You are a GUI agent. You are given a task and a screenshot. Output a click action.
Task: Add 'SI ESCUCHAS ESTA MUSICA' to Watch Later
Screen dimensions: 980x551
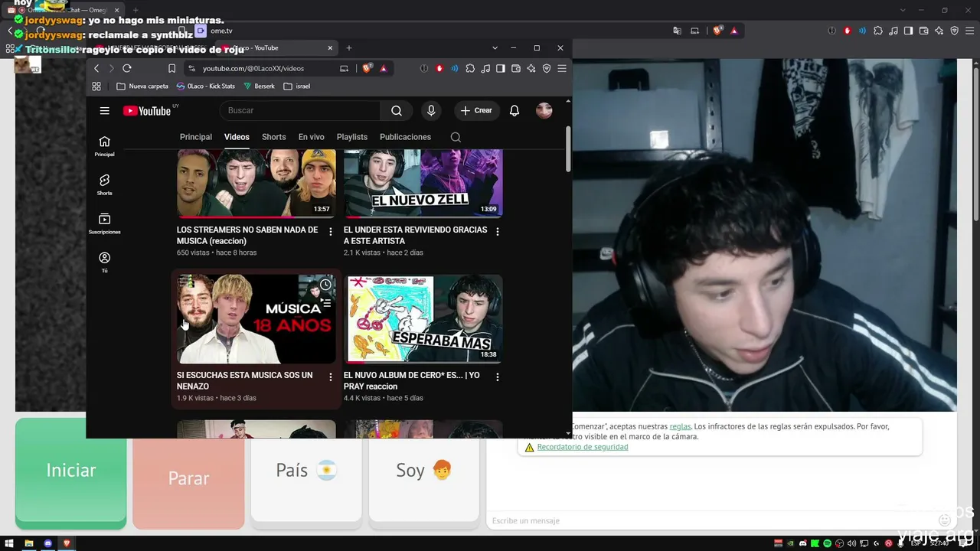coord(325,285)
